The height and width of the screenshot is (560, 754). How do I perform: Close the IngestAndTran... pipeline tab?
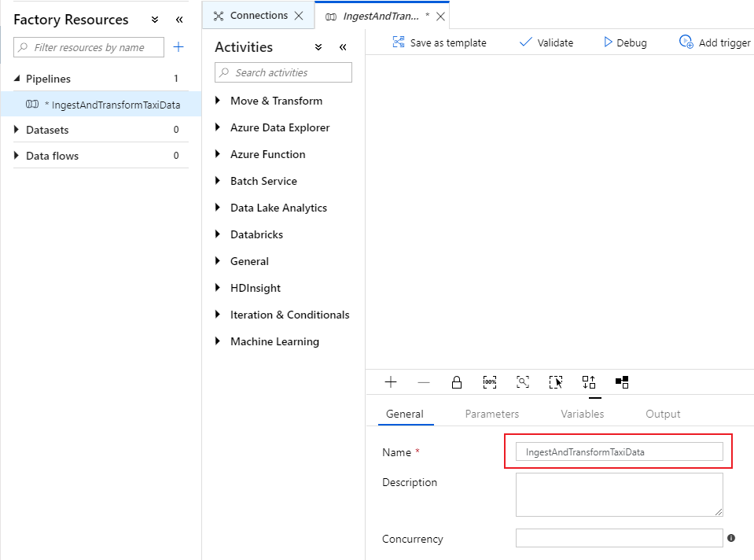point(440,17)
